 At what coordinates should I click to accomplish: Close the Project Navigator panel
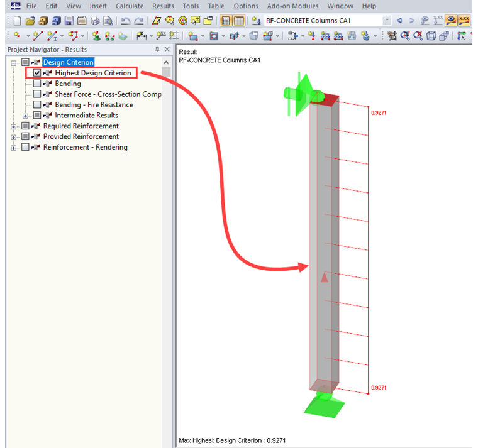(167, 50)
